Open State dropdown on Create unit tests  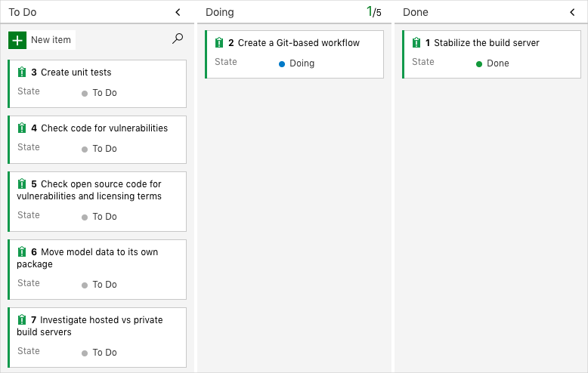[104, 93]
